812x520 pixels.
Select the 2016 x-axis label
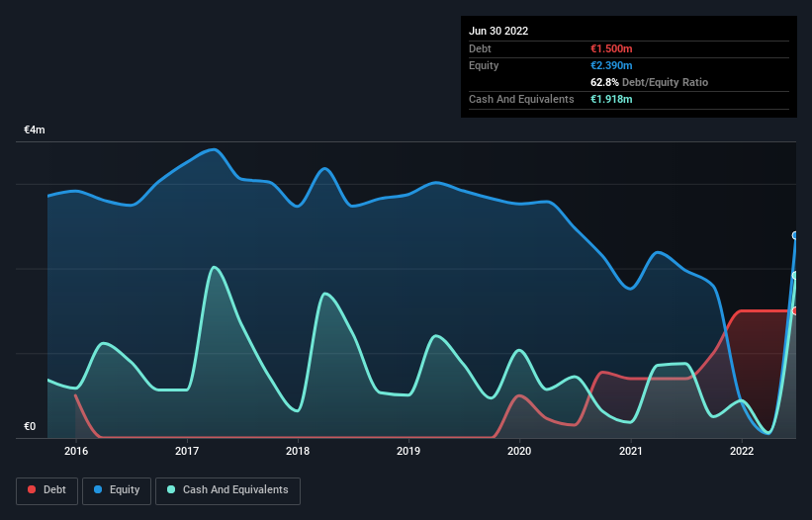click(76, 451)
